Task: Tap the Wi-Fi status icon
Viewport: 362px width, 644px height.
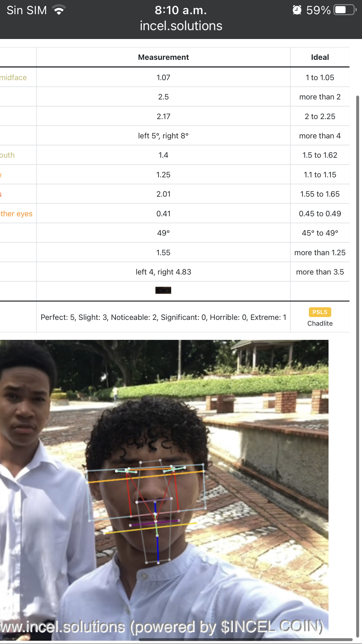Action: click(59, 10)
